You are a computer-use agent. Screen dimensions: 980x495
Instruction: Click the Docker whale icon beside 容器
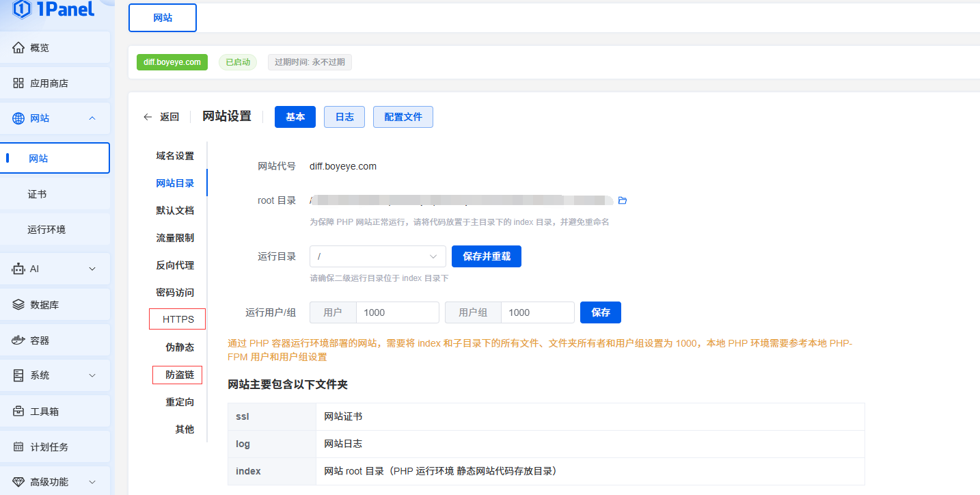(18, 340)
